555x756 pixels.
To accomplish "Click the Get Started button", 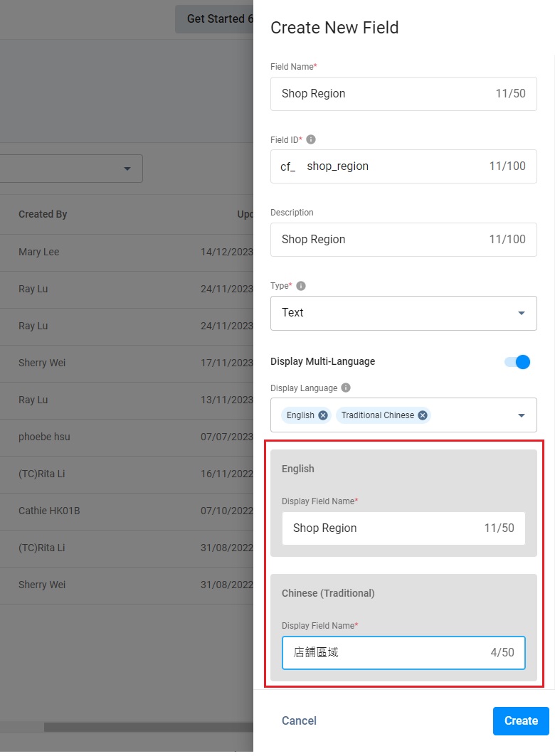I will [x=214, y=19].
